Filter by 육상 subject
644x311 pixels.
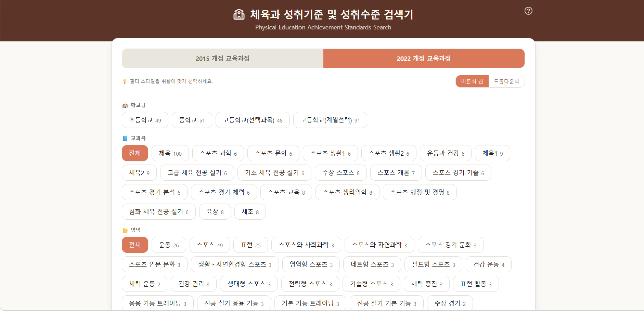pyautogui.click(x=215, y=212)
